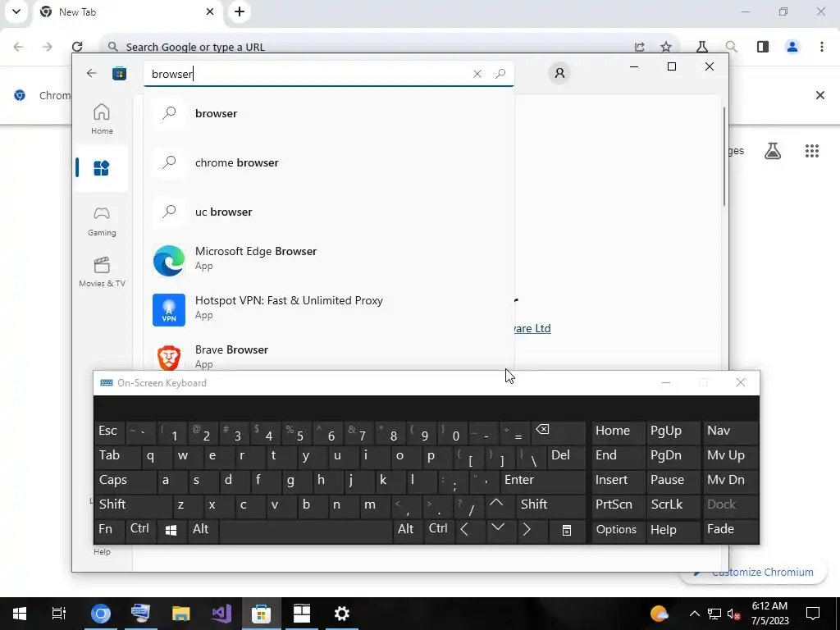Go back in Microsoft Store
This screenshot has width=840, height=630.
point(92,73)
